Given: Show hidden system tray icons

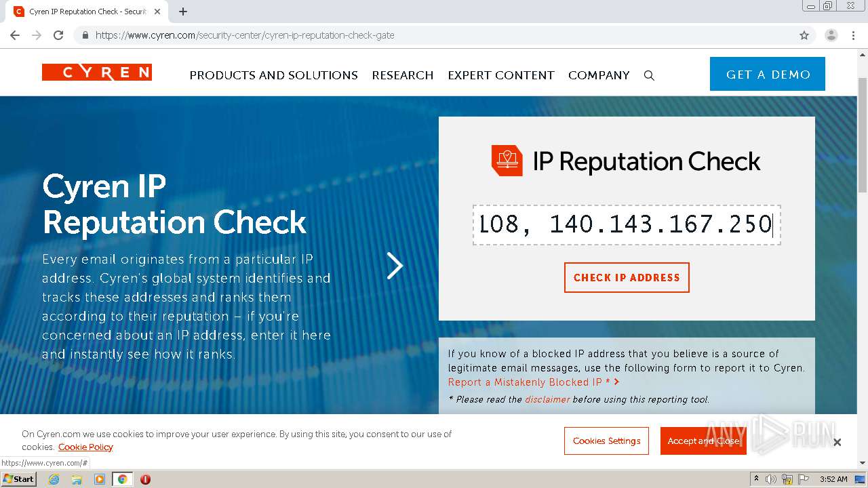Looking at the screenshot, I should [756, 479].
